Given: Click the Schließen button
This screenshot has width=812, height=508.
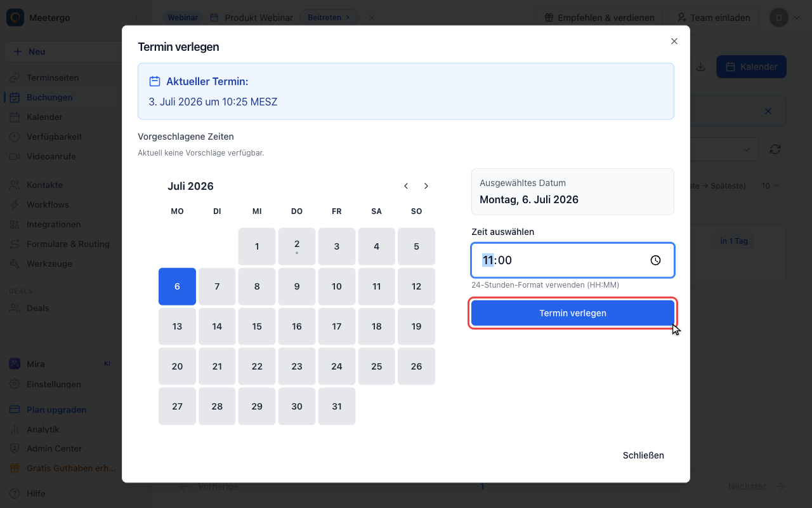Looking at the screenshot, I should point(643,455).
